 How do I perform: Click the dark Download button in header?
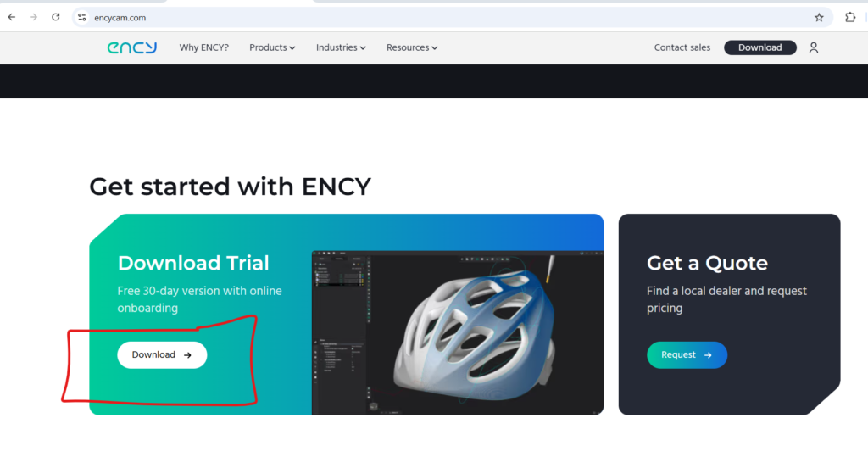pyautogui.click(x=760, y=47)
